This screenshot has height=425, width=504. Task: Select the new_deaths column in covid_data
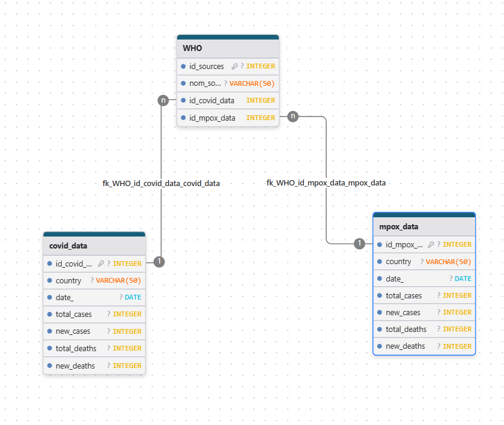pos(94,366)
